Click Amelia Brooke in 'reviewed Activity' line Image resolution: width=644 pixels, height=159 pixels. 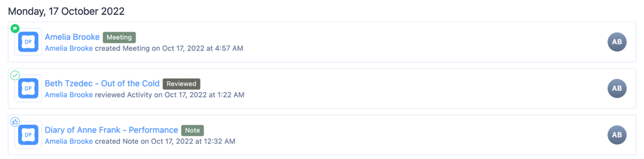(69, 95)
